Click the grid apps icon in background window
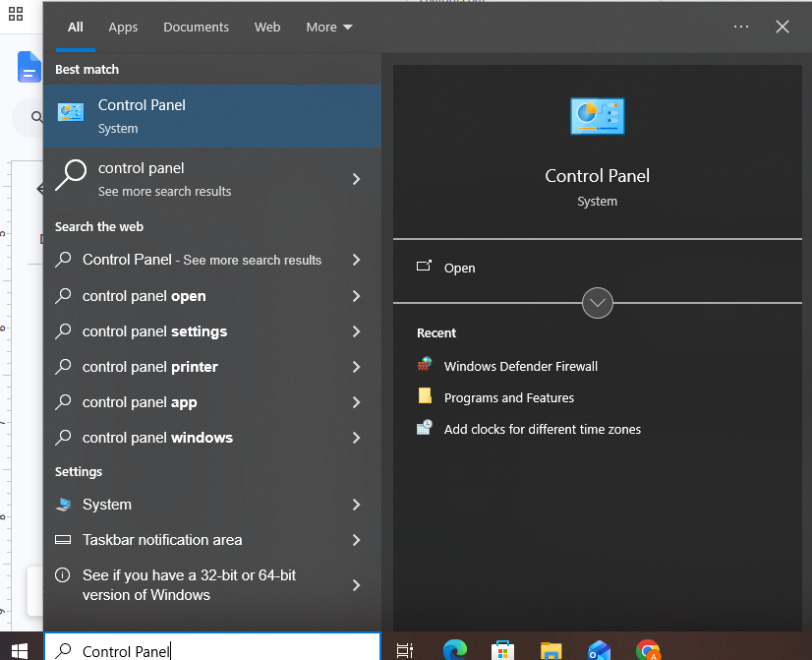This screenshot has width=812, height=660. 16,14
